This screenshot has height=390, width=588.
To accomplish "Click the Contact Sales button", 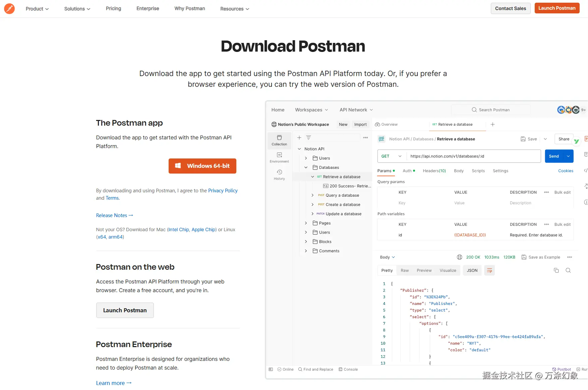I will coord(511,8).
